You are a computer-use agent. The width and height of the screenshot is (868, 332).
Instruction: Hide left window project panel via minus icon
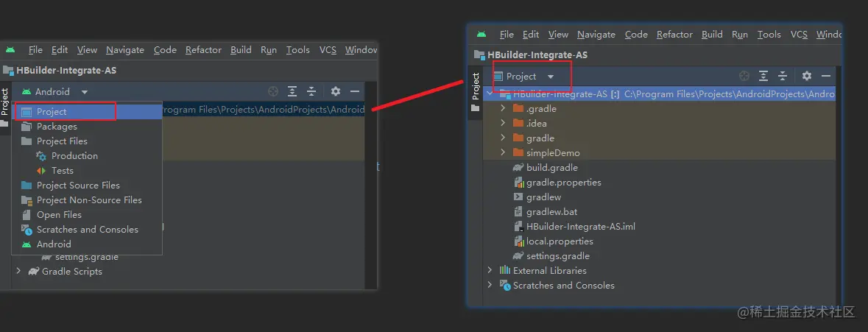(355, 91)
